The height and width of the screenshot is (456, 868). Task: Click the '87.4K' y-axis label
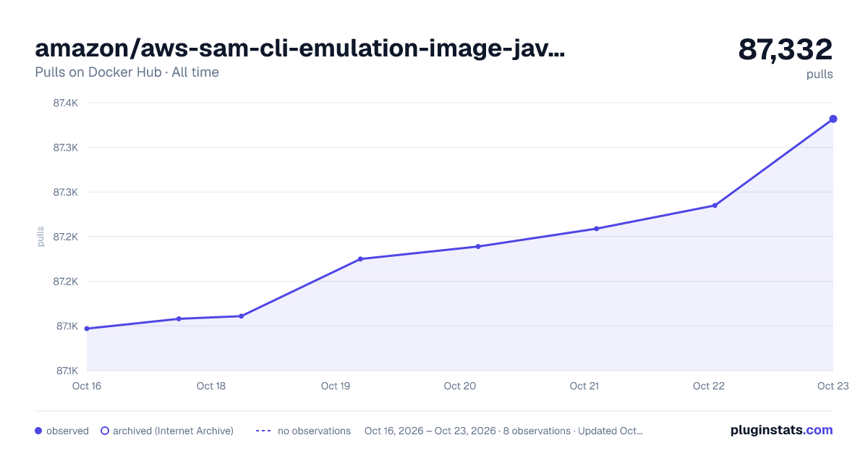click(x=66, y=103)
